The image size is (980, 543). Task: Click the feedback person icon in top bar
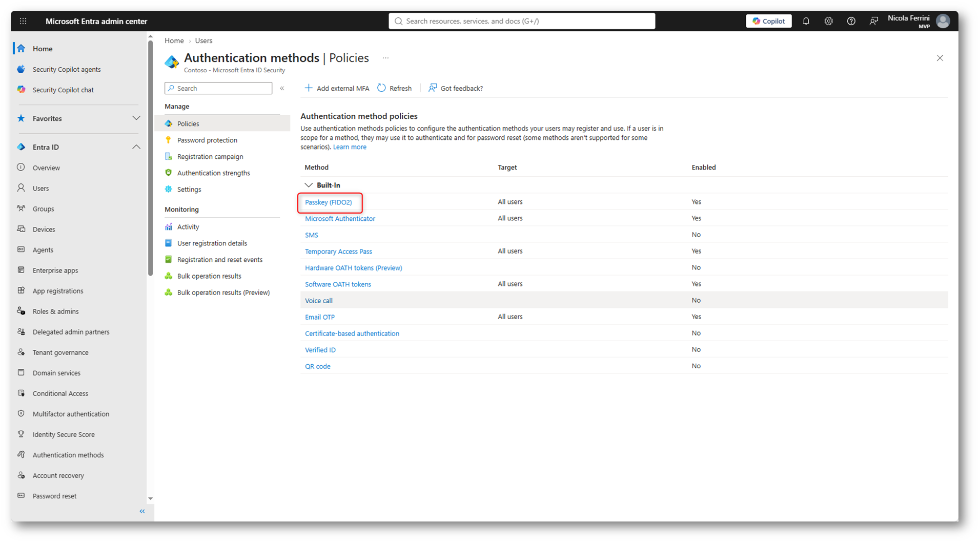tap(873, 21)
